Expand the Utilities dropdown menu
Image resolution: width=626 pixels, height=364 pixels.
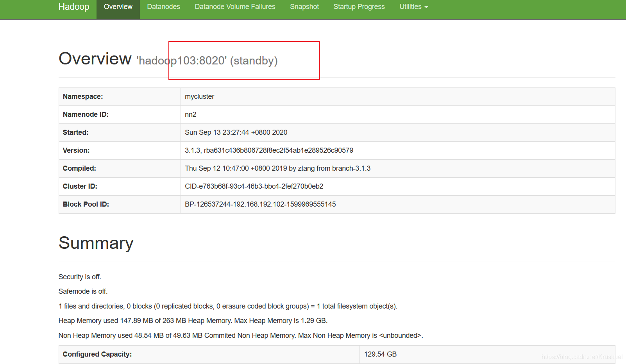click(x=414, y=7)
